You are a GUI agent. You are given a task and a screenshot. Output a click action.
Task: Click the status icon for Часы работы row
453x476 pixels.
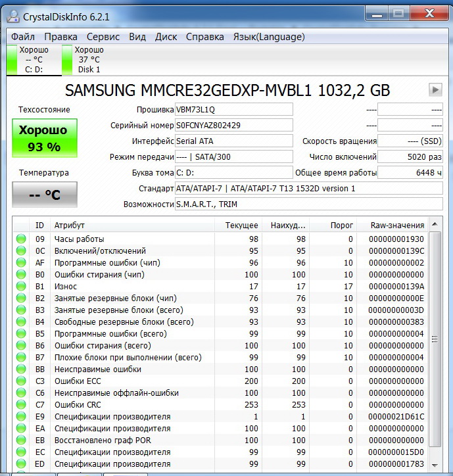tap(21, 239)
